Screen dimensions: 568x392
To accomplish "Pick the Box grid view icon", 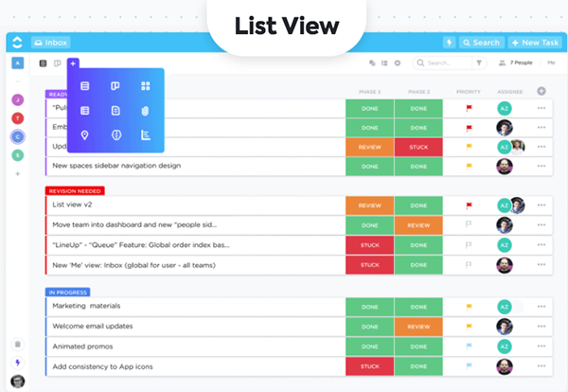I will (x=146, y=86).
